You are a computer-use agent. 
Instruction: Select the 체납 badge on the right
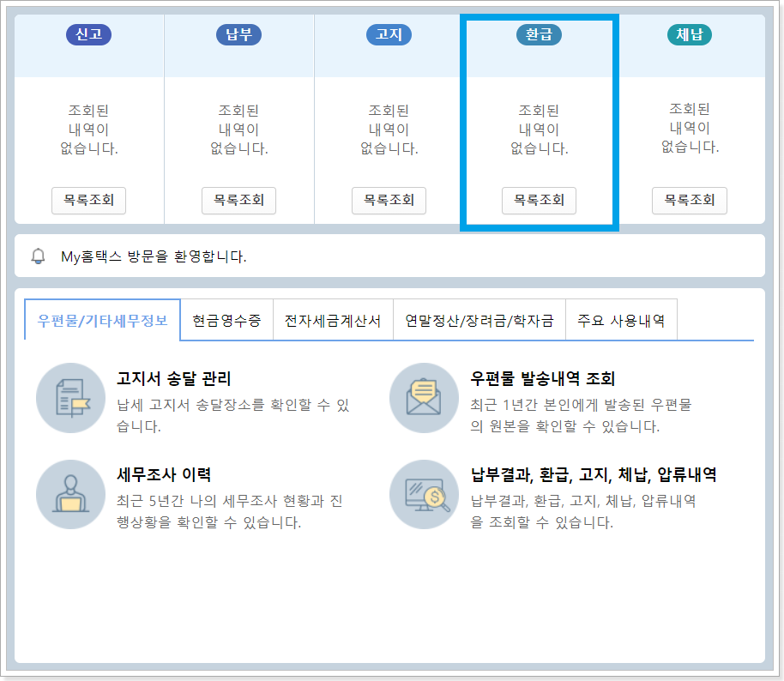pyautogui.click(x=689, y=34)
